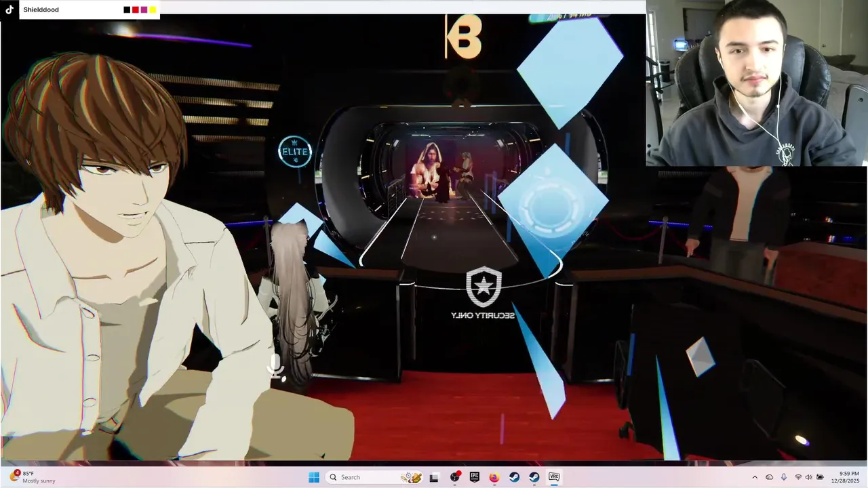Click the battery tray icon
Image resolution: width=868 pixels, height=488 pixels.
(820, 477)
